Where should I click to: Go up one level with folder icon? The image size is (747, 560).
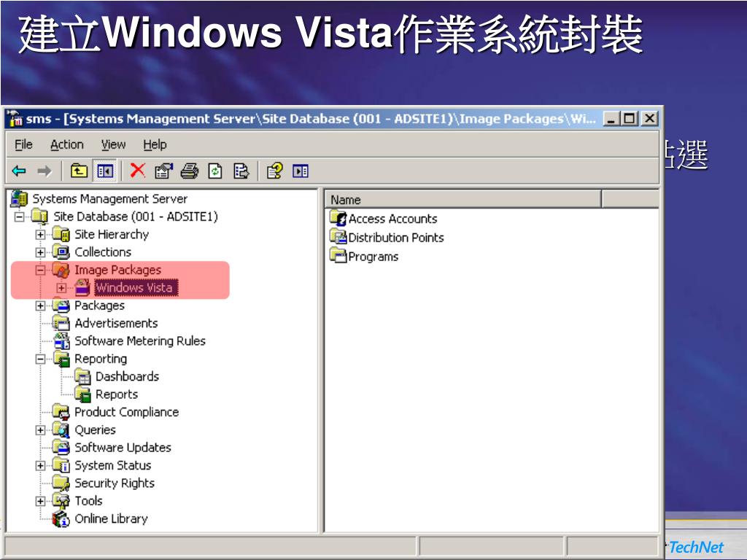[79, 171]
